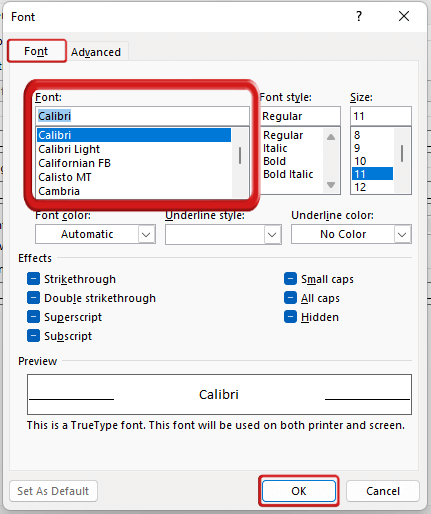Click the OK button
Image resolution: width=431 pixels, height=514 pixels.
pyautogui.click(x=299, y=491)
